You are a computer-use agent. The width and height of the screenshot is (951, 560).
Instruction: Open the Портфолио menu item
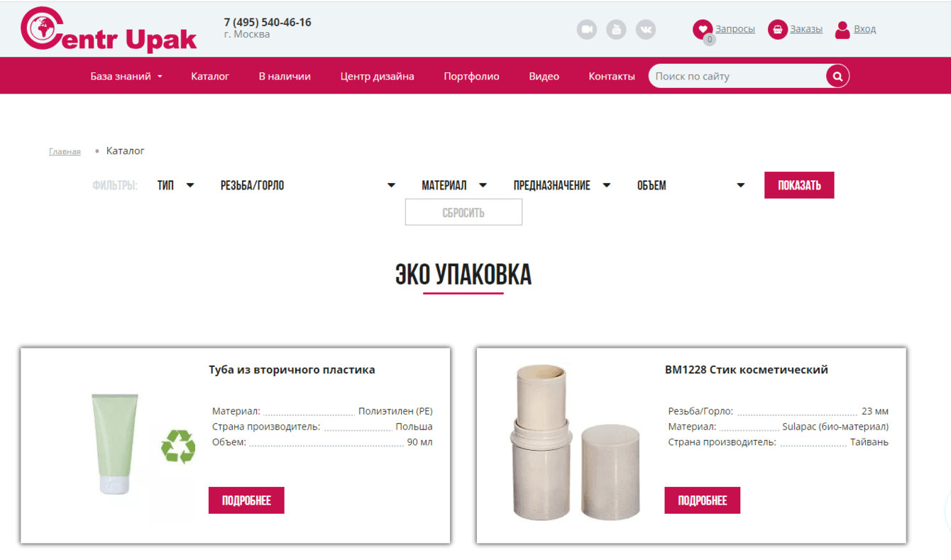tap(471, 76)
